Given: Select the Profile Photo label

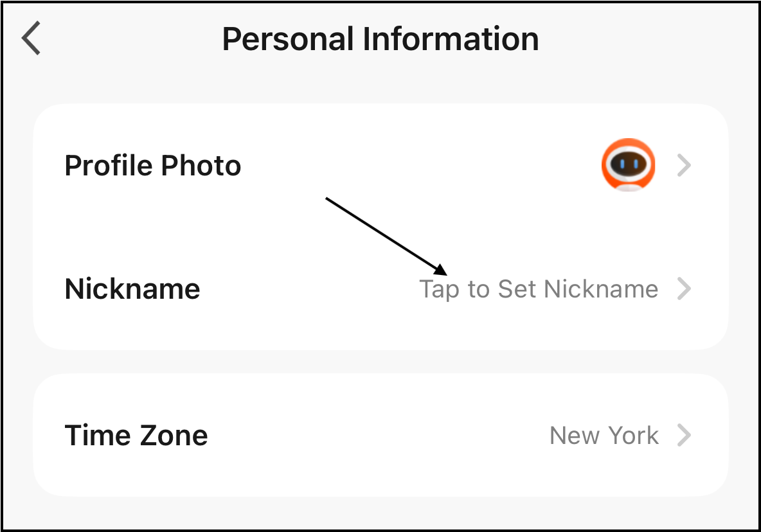Looking at the screenshot, I should click(153, 166).
